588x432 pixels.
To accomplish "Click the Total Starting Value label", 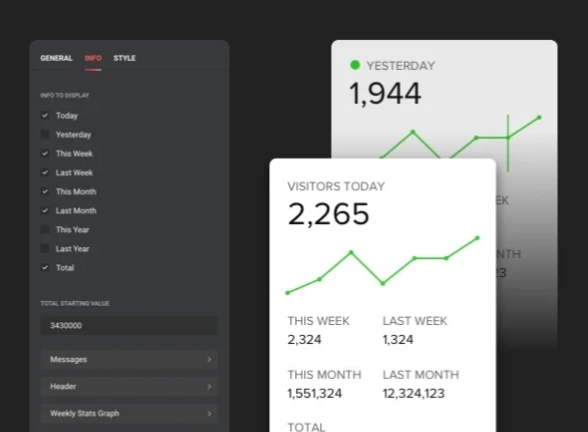I will [75, 303].
